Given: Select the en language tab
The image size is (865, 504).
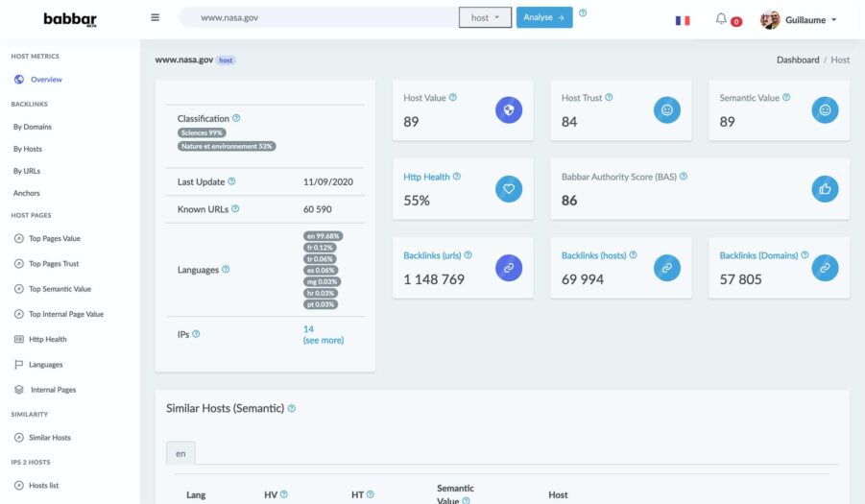Looking at the screenshot, I should tap(180, 453).
